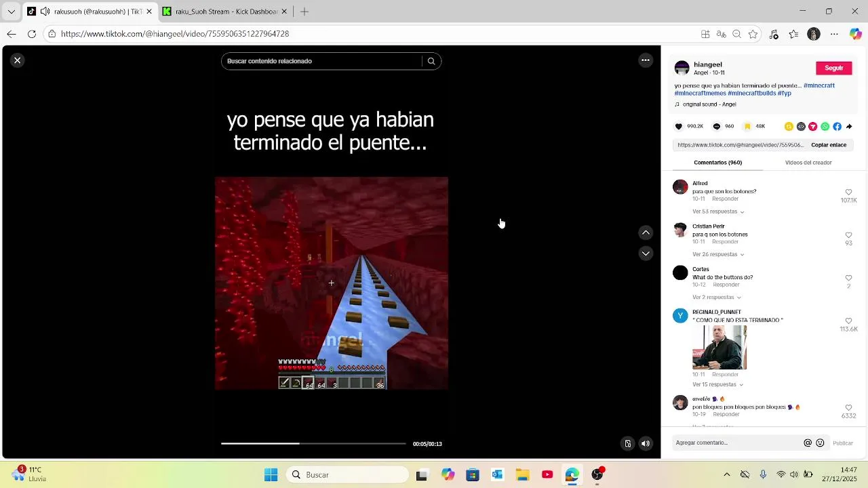This screenshot has height=488, width=868.
Task: Open the emoji picker in comment box
Action: pos(820,443)
